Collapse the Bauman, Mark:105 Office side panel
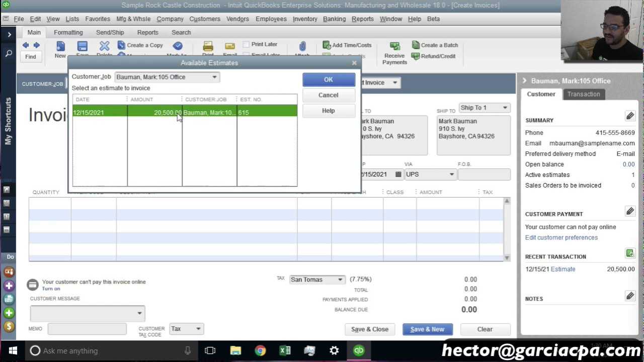 pos(524,81)
